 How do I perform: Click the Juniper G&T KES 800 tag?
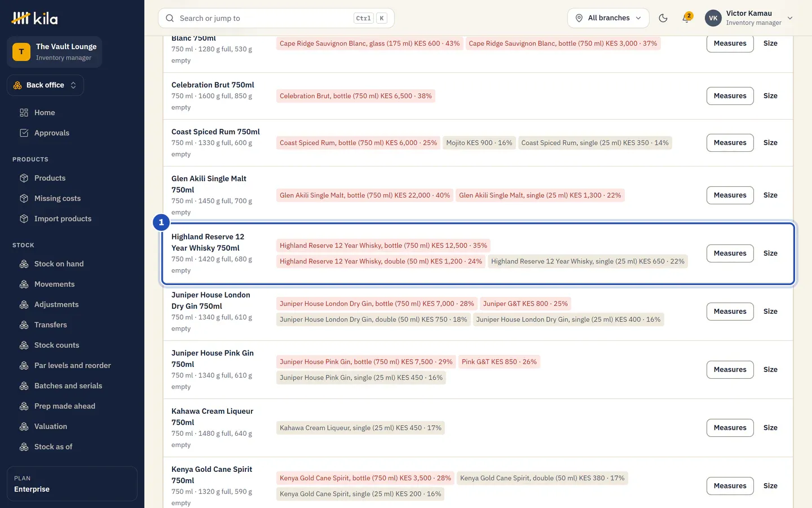click(526, 304)
